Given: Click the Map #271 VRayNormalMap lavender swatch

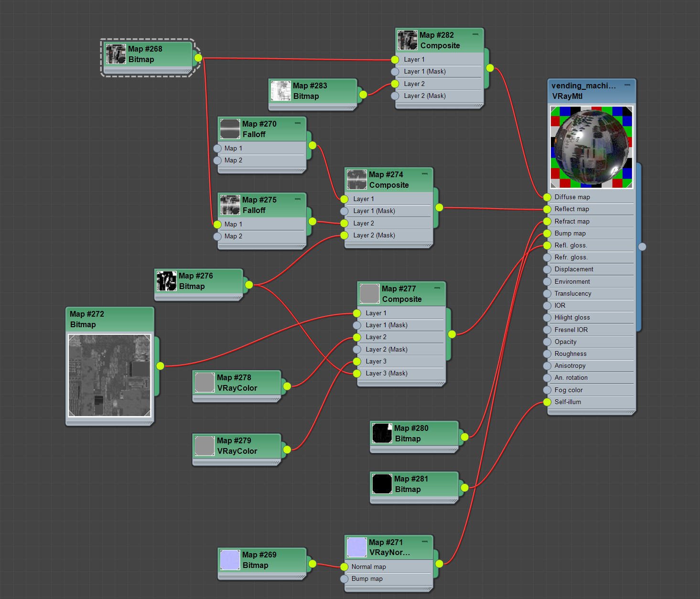Looking at the screenshot, I should click(356, 547).
